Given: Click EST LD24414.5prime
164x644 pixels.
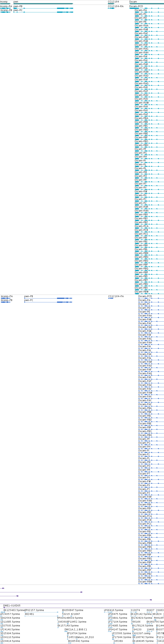Looking at the screenshot, I should click(10, 641).
